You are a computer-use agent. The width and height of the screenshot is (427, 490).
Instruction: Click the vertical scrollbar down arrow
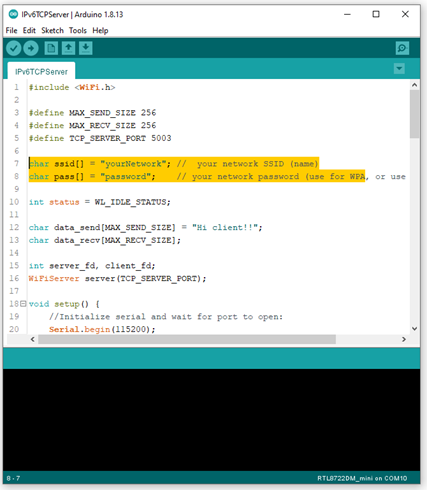click(x=414, y=329)
